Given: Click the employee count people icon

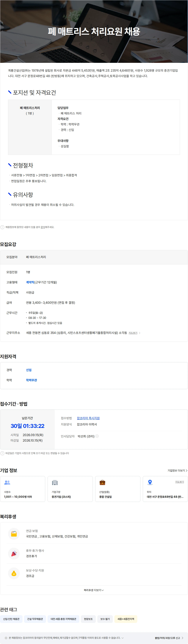Looking at the screenshot, I should coord(7,483).
